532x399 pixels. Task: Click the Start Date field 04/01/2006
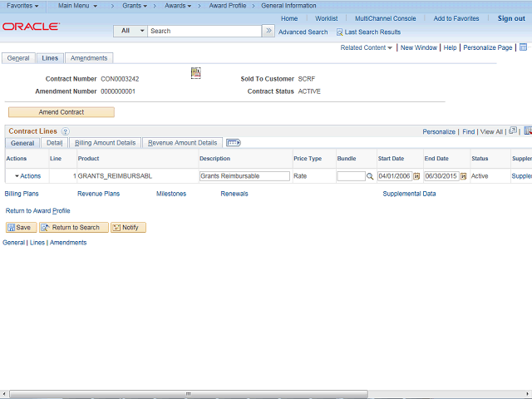(x=395, y=176)
